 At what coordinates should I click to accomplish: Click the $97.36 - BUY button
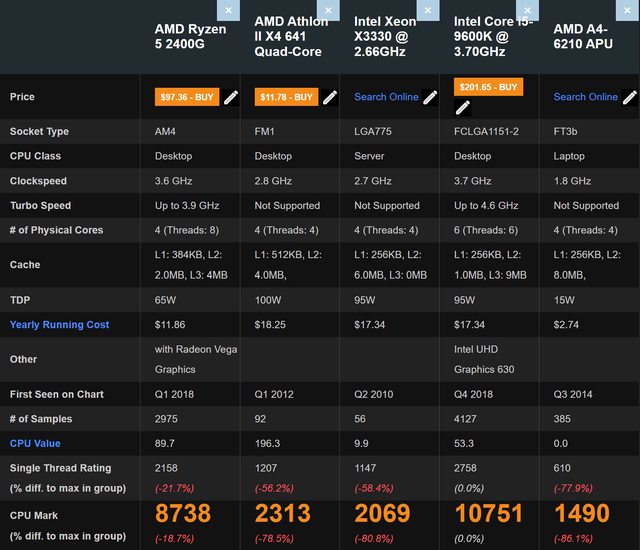187,97
